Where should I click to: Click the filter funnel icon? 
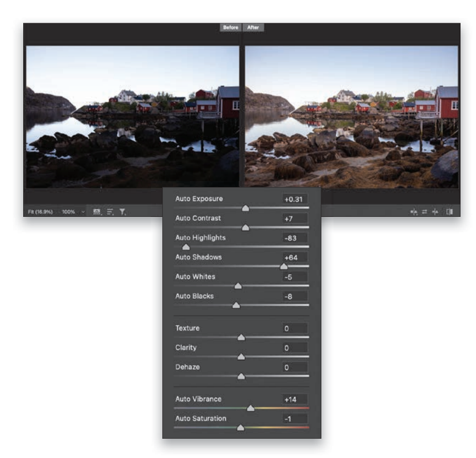point(122,211)
